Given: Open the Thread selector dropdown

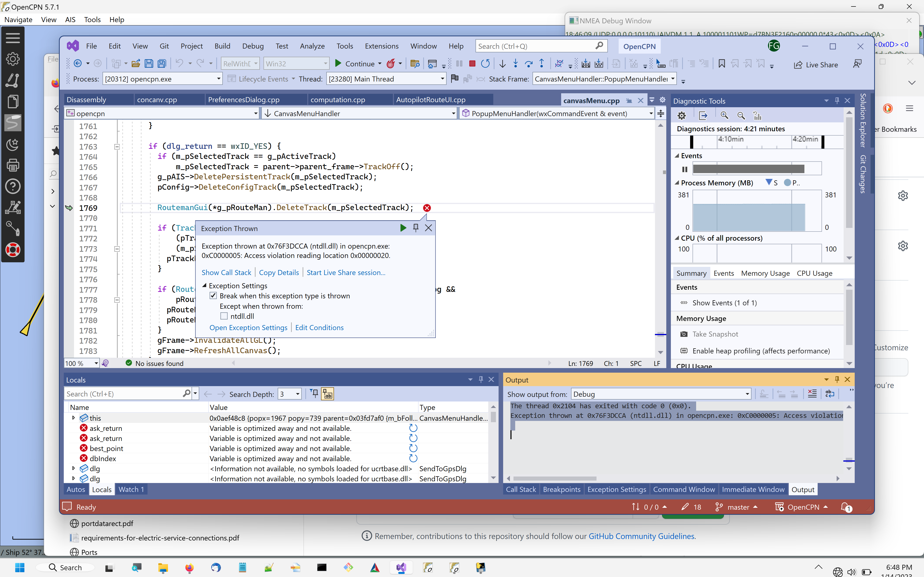Looking at the screenshot, I should click(441, 79).
